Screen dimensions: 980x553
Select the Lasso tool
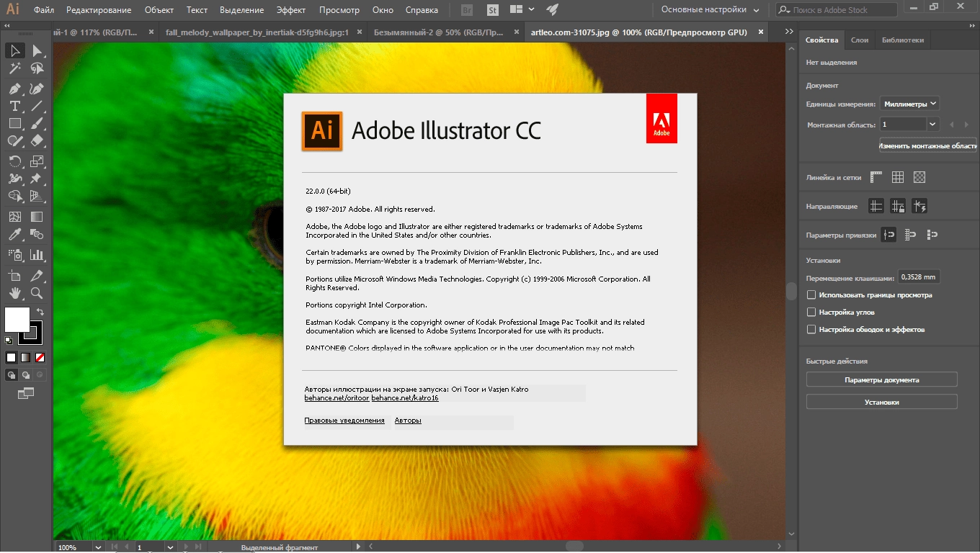point(37,69)
